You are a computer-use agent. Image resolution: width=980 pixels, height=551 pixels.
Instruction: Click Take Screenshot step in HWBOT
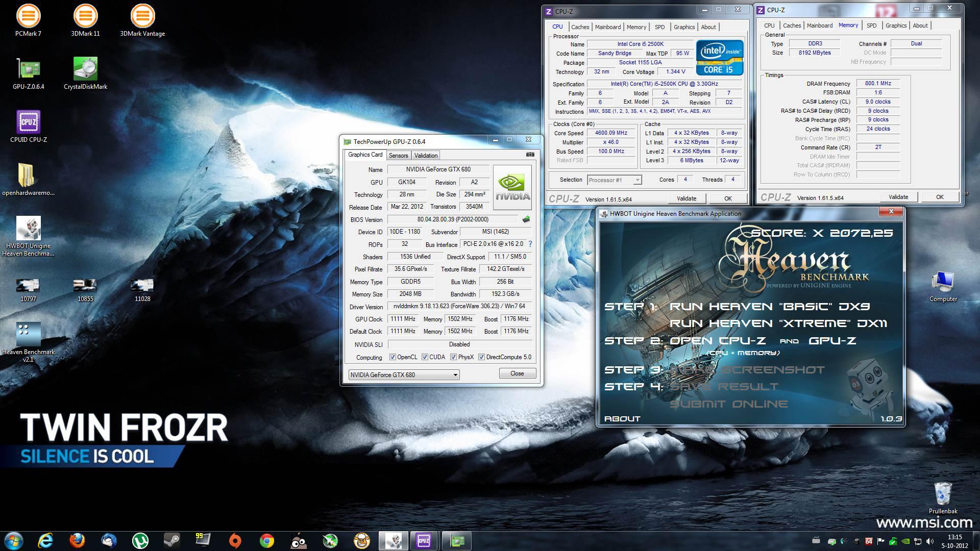(x=747, y=370)
